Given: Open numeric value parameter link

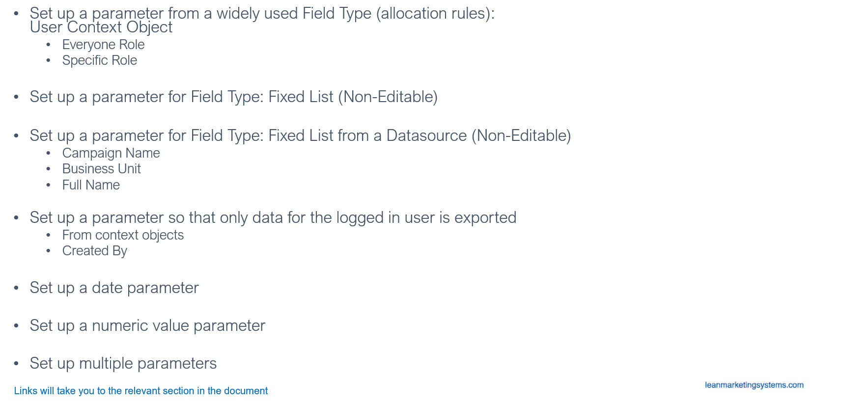Looking at the screenshot, I should [147, 325].
